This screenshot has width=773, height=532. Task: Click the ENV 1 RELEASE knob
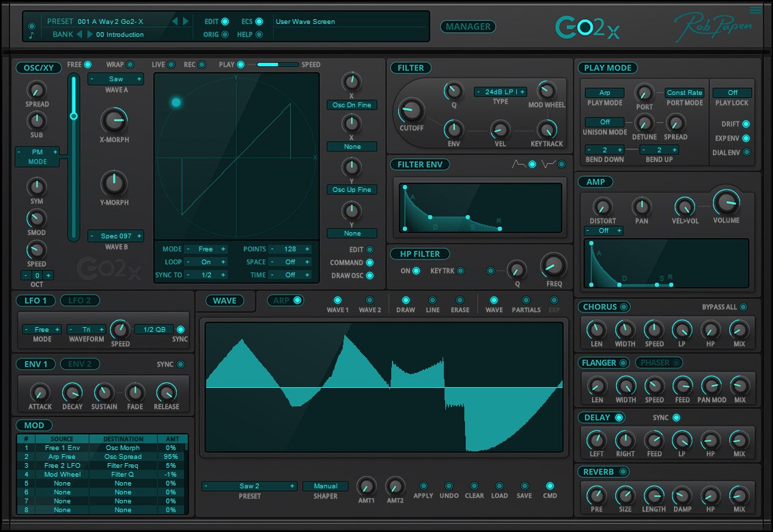166,393
